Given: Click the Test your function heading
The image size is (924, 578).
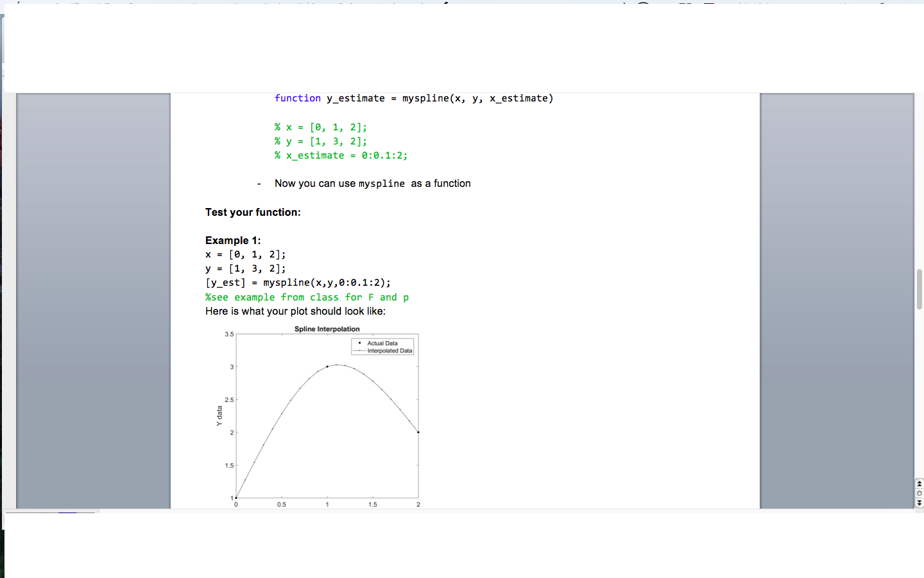Looking at the screenshot, I should (253, 212).
